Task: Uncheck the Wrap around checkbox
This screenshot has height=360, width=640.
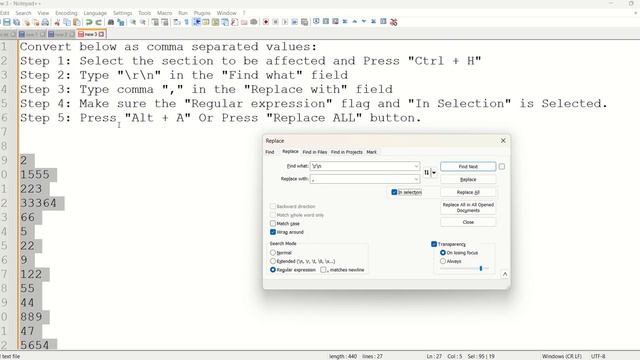Action: click(273, 232)
